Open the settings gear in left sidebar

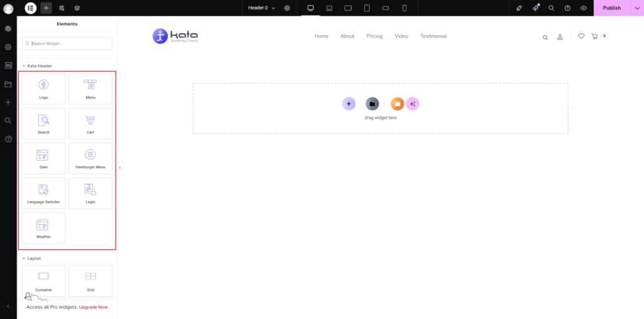point(8,47)
